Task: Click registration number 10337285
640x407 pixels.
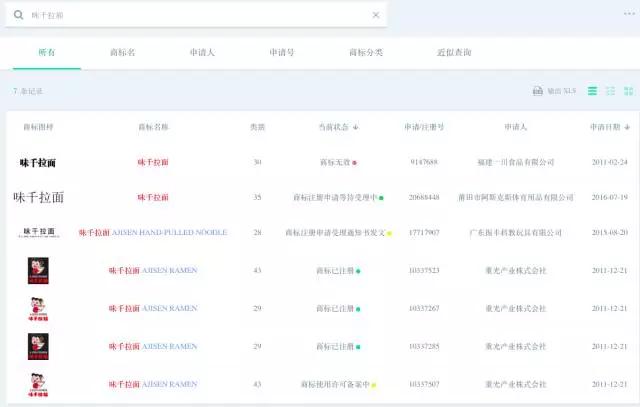Action: [x=424, y=347]
